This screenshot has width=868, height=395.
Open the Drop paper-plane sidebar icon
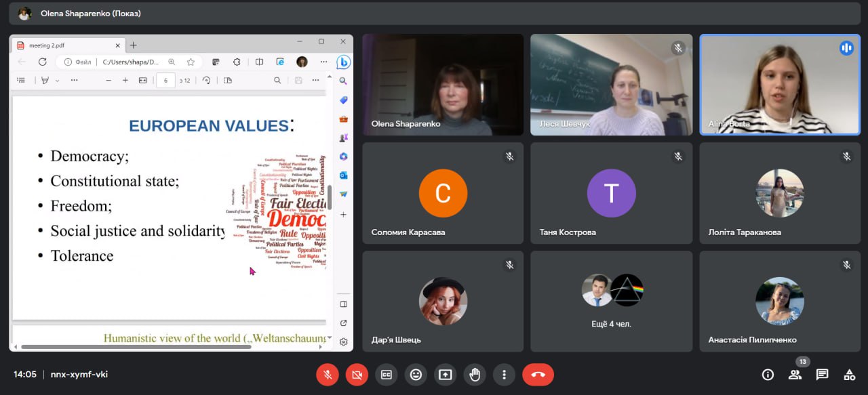(x=343, y=194)
